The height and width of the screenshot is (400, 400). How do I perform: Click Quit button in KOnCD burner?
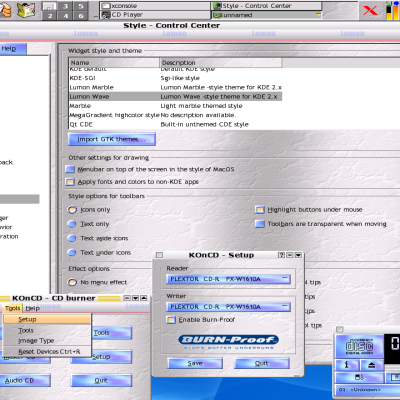tap(101, 380)
